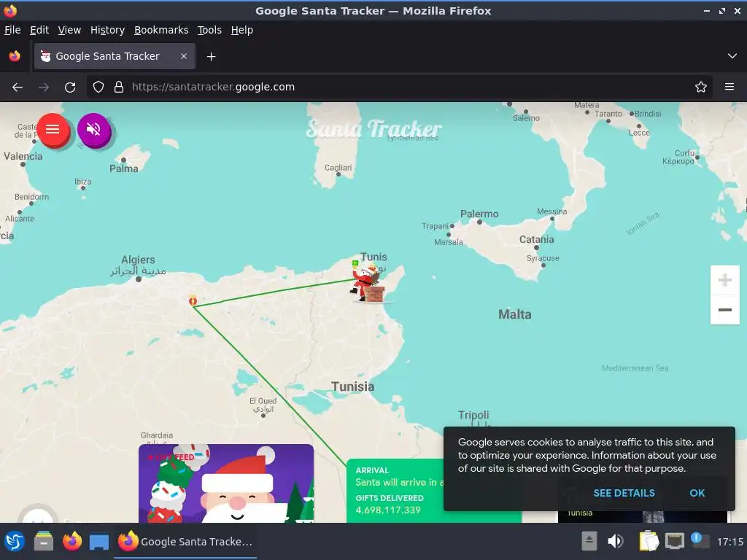Click the browser forward arrow
The image size is (747, 560).
44,87
